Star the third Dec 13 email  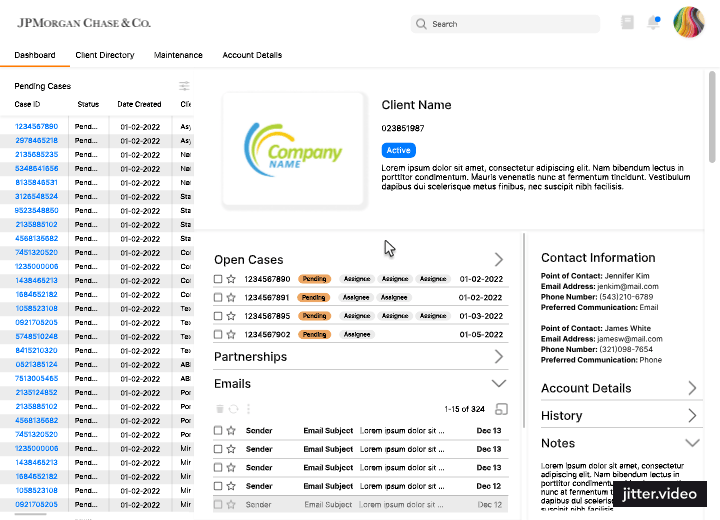tap(231, 468)
